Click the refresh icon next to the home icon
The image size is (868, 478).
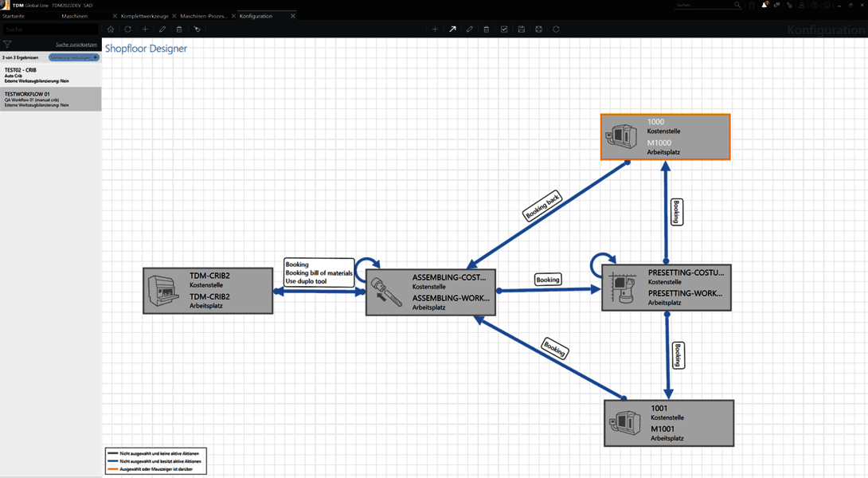[x=128, y=29]
